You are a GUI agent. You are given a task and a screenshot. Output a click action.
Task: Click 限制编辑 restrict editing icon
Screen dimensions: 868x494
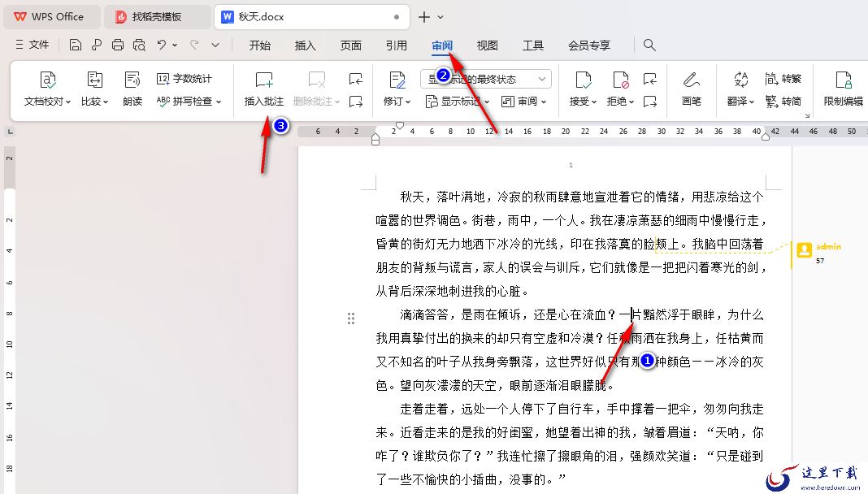click(x=843, y=80)
